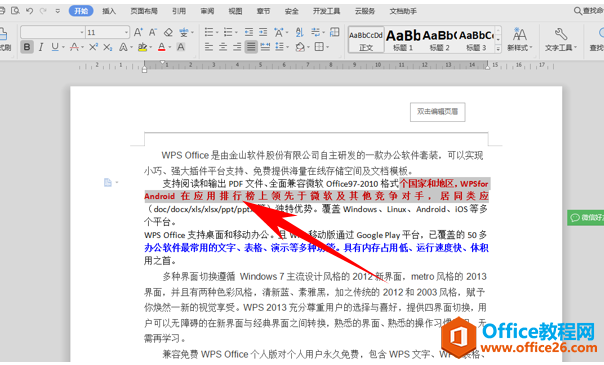This screenshot has width=604, height=365.
Task: Toggle character shading icon
Action: 181,47
